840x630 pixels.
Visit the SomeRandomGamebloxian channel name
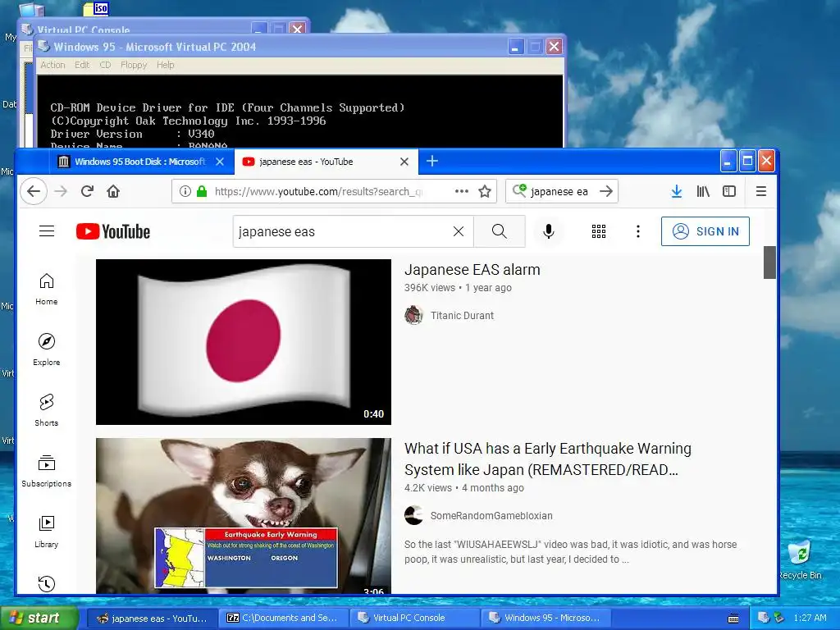491,516
